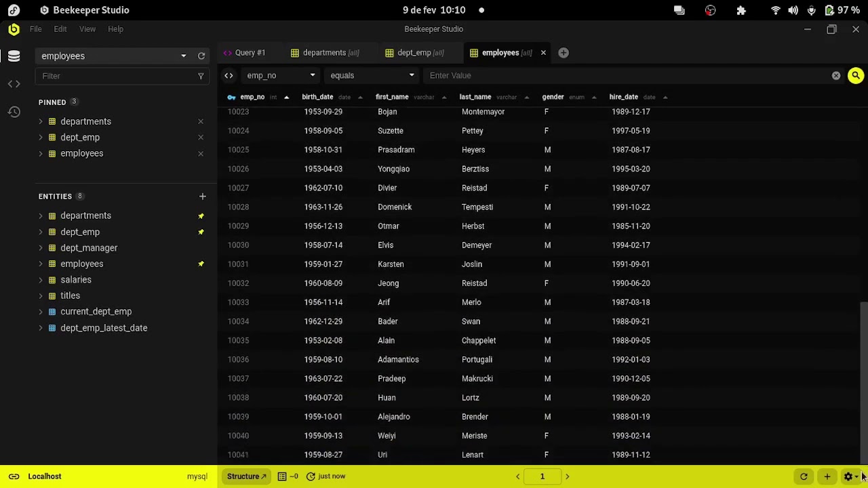
Task: Go to the previous page of results
Action: [x=517, y=476]
